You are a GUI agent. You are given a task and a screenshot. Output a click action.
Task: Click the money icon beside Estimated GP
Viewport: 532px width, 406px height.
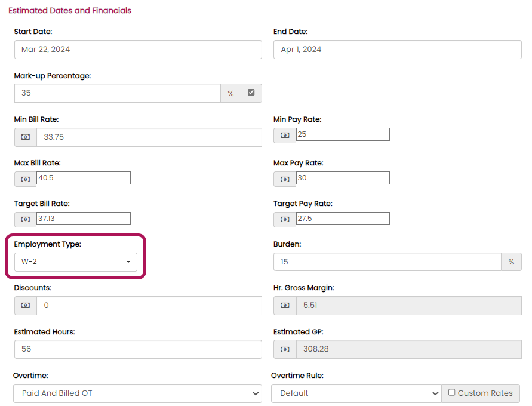(x=285, y=349)
